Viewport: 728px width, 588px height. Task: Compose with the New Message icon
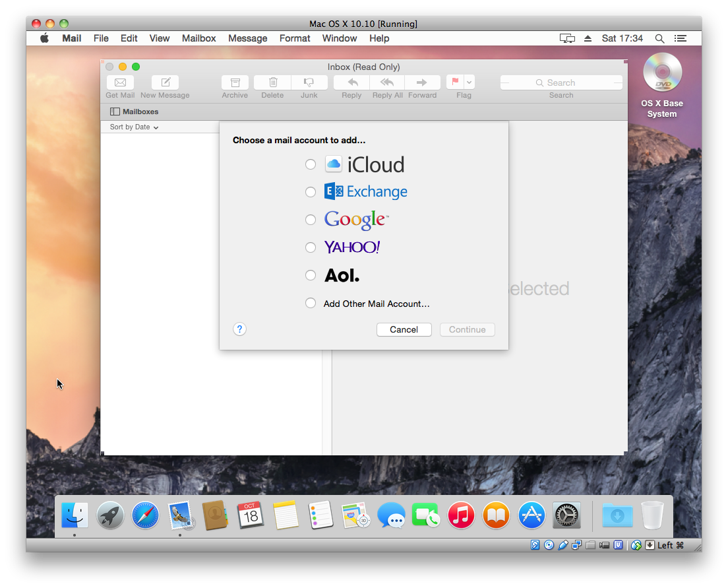tap(166, 82)
